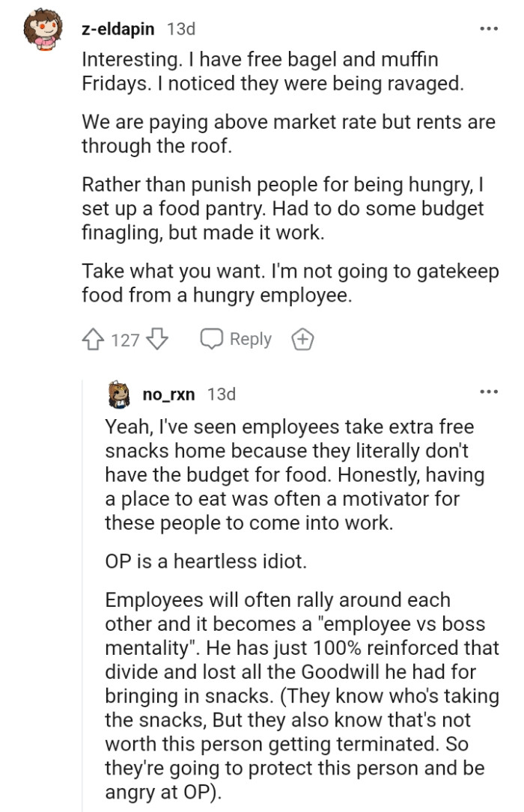Open the overflow options for z-eldapin's comment
Viewport: 524px width, 812px height.
click(x=488, y=28)
